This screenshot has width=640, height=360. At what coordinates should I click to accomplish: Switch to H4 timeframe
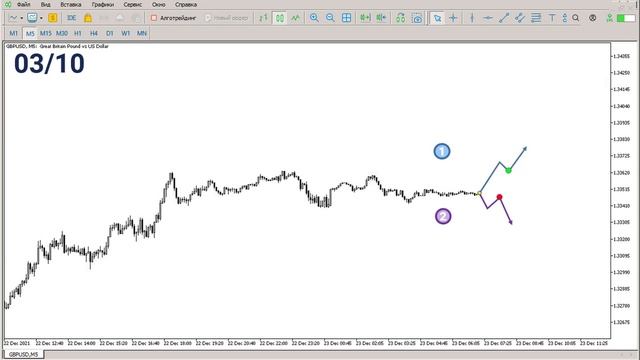93,33
